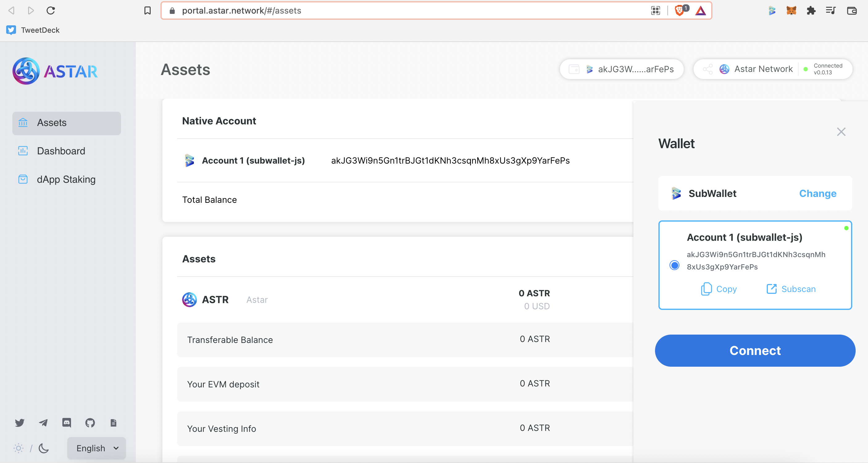
Task: Close the Wallet panel
Action: click(x=841, y=132)
